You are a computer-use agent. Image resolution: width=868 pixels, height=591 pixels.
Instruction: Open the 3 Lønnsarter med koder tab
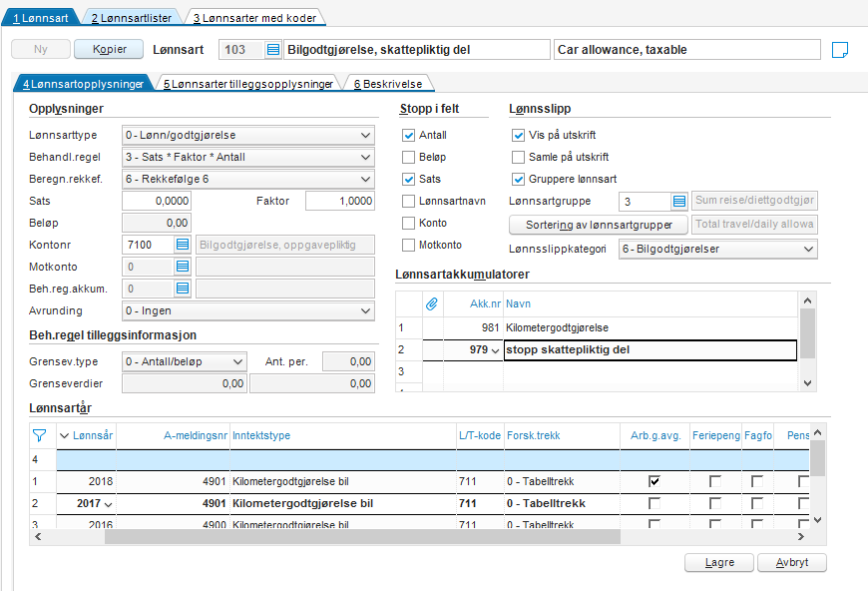tap(254, 18)
